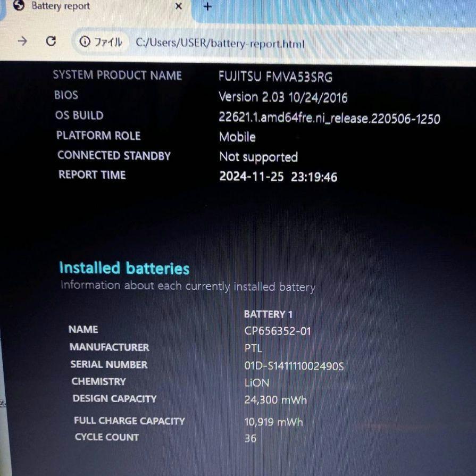
Task: Click the DESIGN CAPACITY row label
Action: coord(115,398)
